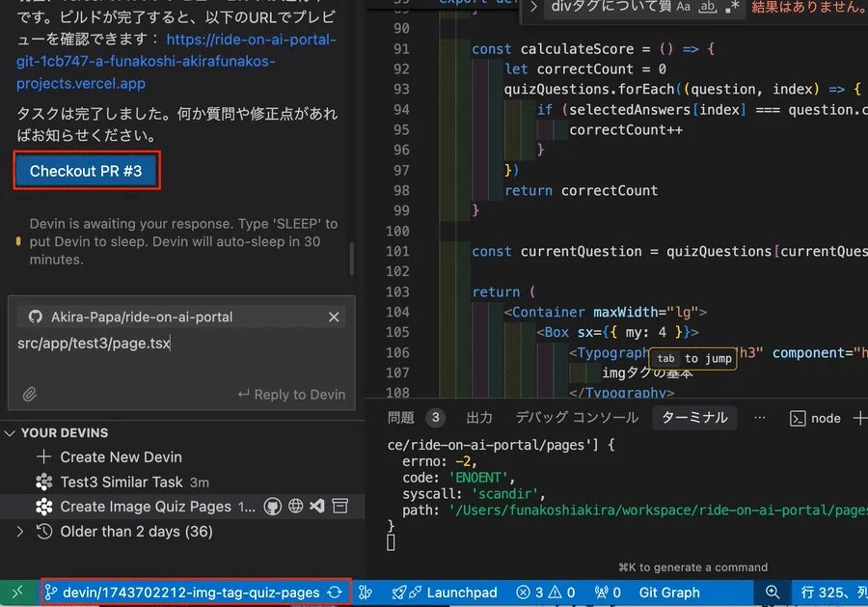
Task: Open ports forwarded indicator showing 0
Action: pos(608,593)
